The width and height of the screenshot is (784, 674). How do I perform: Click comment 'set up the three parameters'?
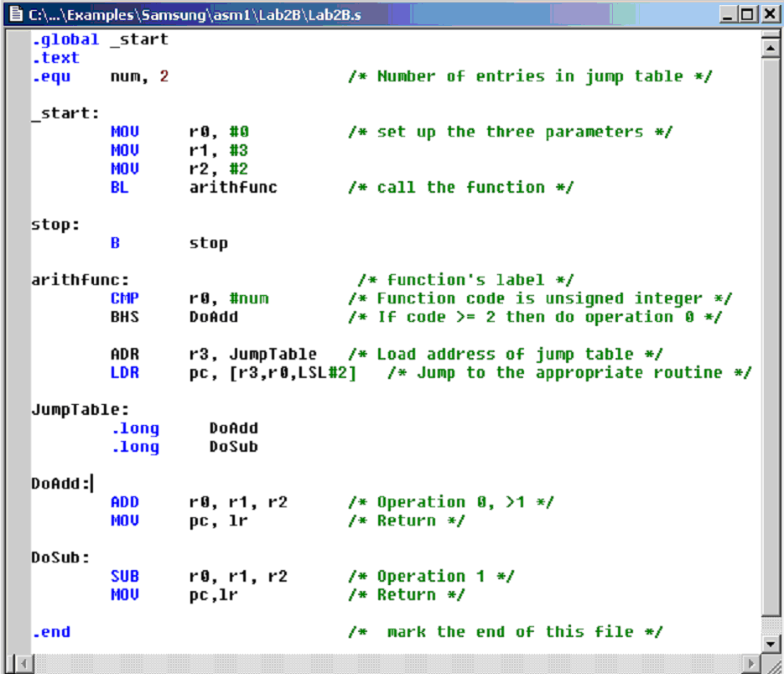pyautogui.click(x=510, y=132)
